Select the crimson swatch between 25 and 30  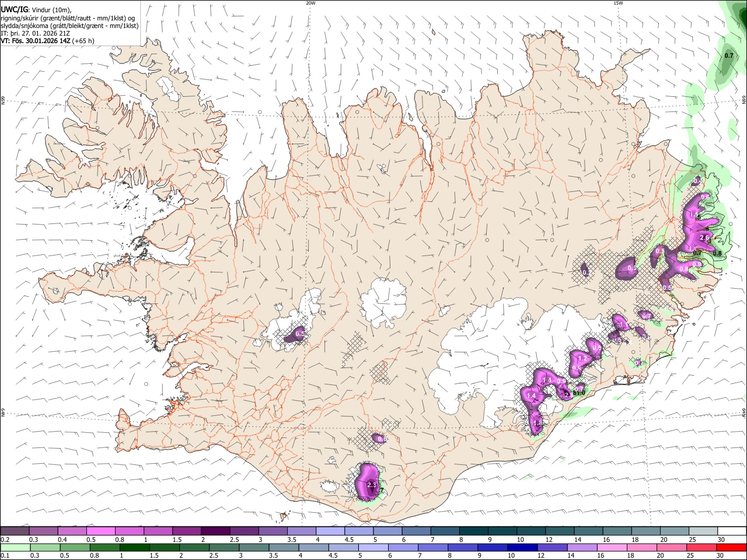pyautogui.click(x=703, y=548)
